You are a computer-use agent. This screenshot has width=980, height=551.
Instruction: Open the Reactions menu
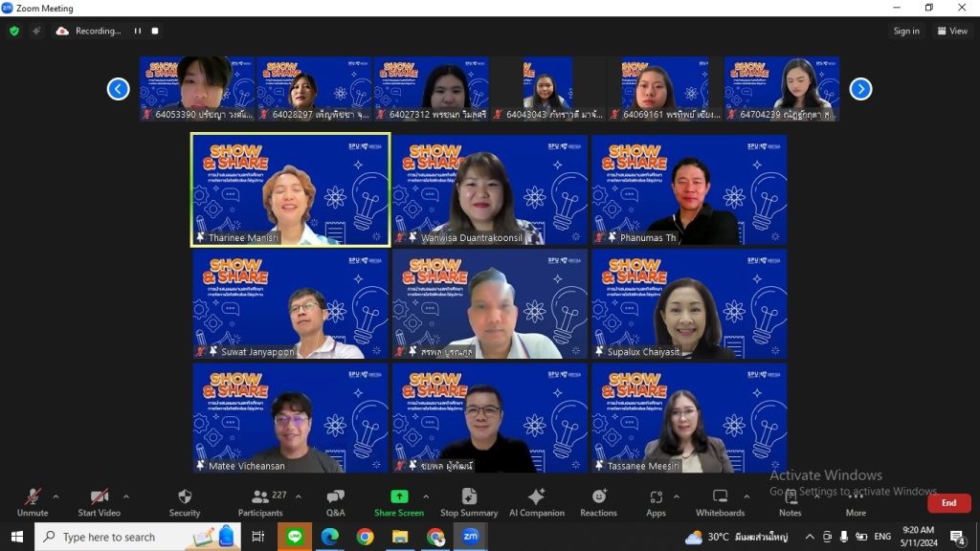598,503
